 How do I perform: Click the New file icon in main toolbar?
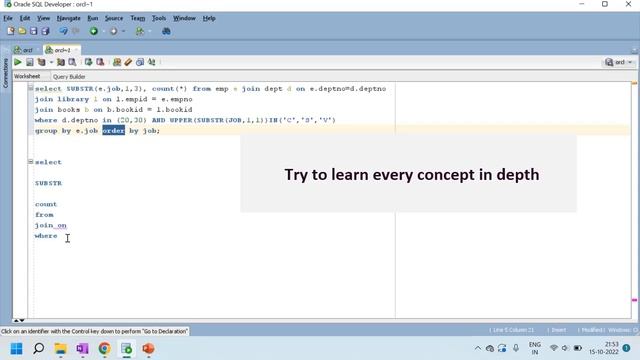tap(11, 31)
